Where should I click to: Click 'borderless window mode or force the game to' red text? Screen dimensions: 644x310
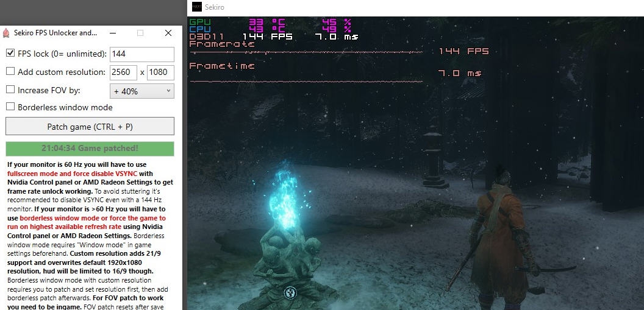(93, 218)
